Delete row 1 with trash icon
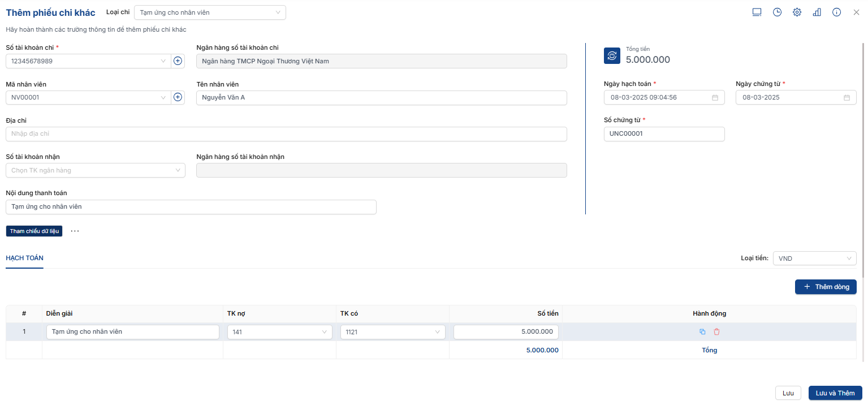The height and width of the screenshot is (405, 868). click(716, 332)
